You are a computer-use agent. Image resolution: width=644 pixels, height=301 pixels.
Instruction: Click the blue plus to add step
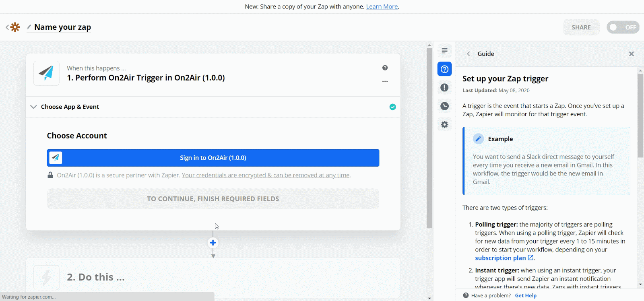pyautogui.click(x=213, y=243)
